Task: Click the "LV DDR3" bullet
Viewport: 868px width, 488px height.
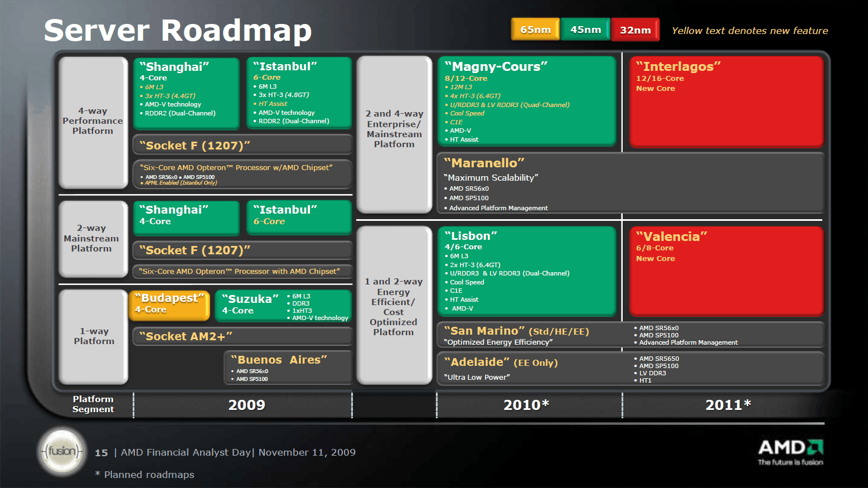Action: (x=652, y=373)
